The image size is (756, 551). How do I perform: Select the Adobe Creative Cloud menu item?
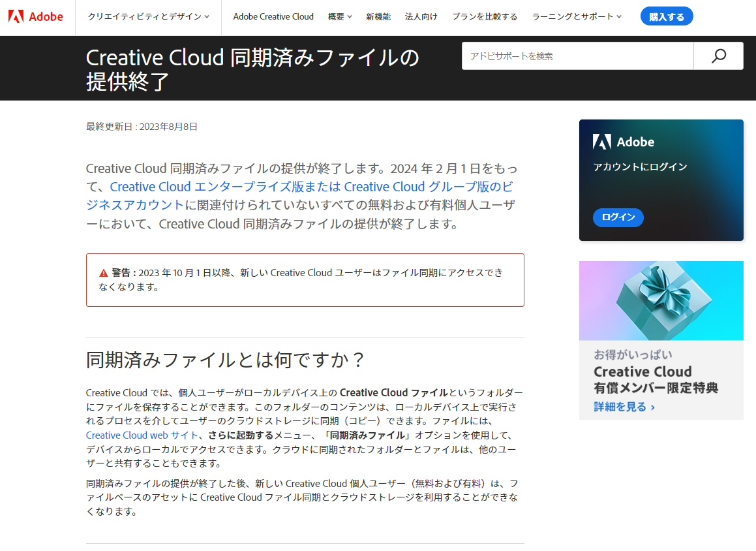pyautogui.click(x=273, y=16)
